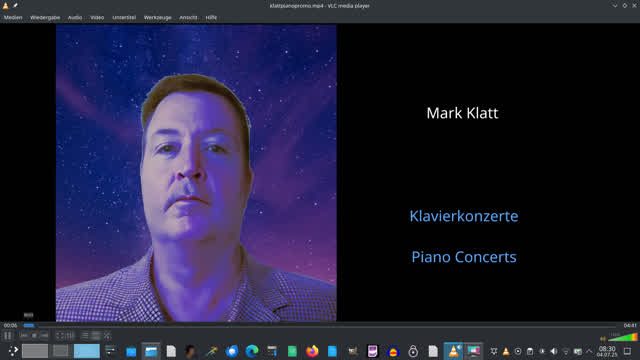Click the pin icon in the title bar
This screenshot has width=640, height=360.
point(15,5)
